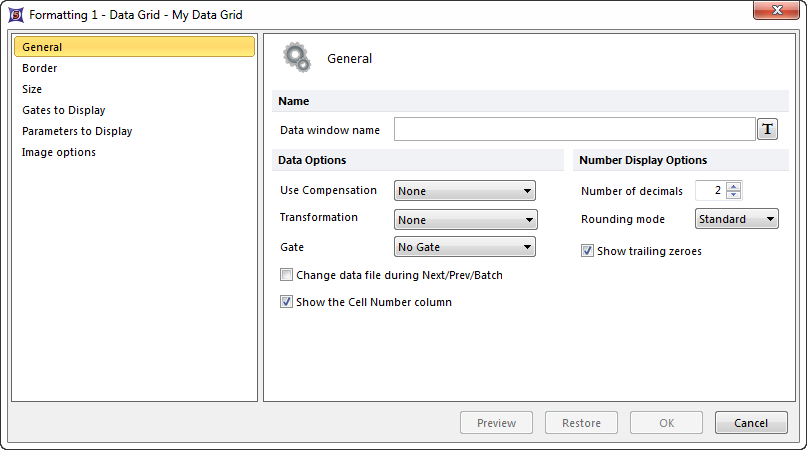
Task: Click the Data window name field
Action: [x=574, y=130]
